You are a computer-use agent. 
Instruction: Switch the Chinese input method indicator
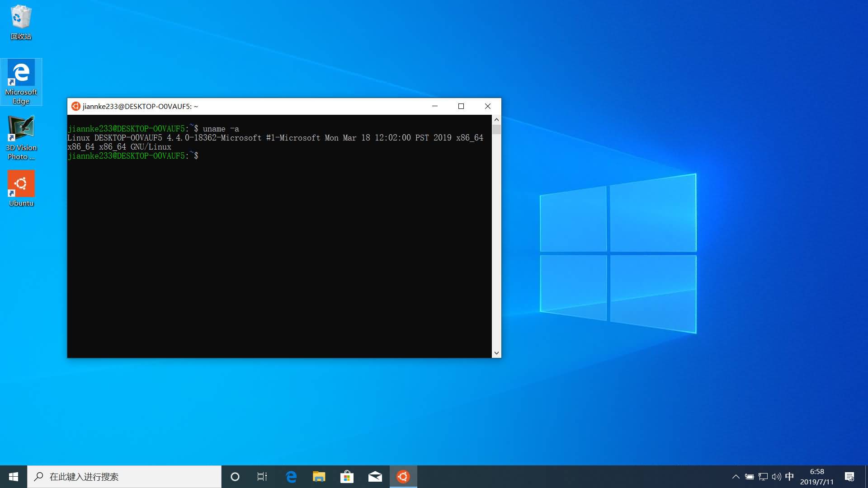pyautogui.click(x=790, y=477)
